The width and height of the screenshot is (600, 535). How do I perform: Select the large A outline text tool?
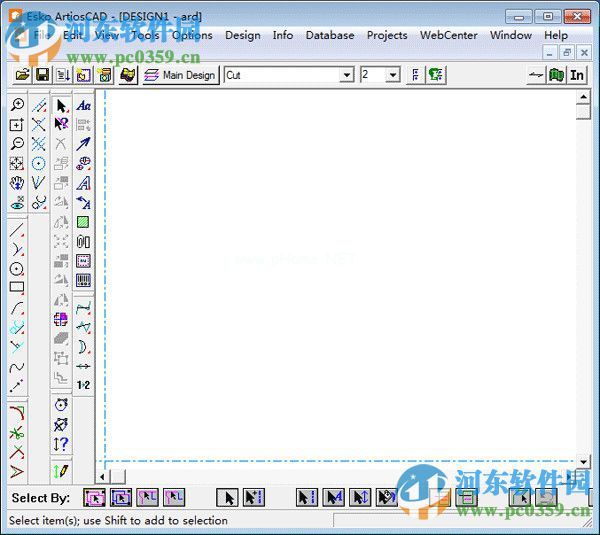(83, 183)
